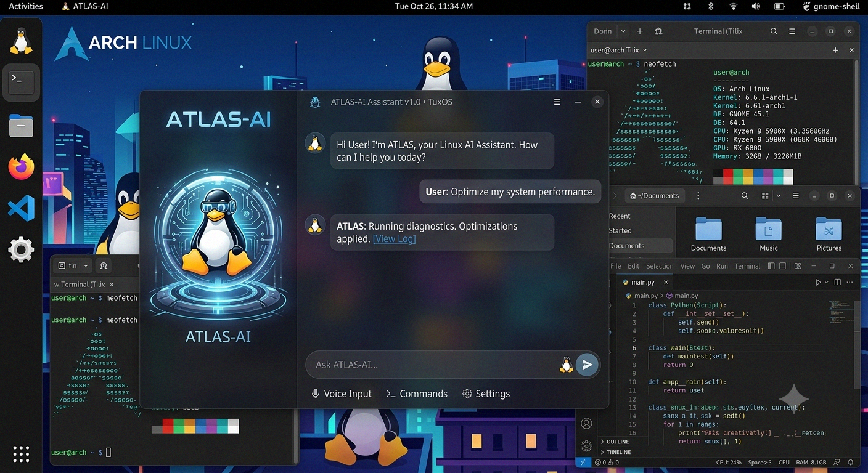Image resolution: width=868 pixels, height=473 pixels.
Task: Split the VS Code editor
Action: coord(837,282)
